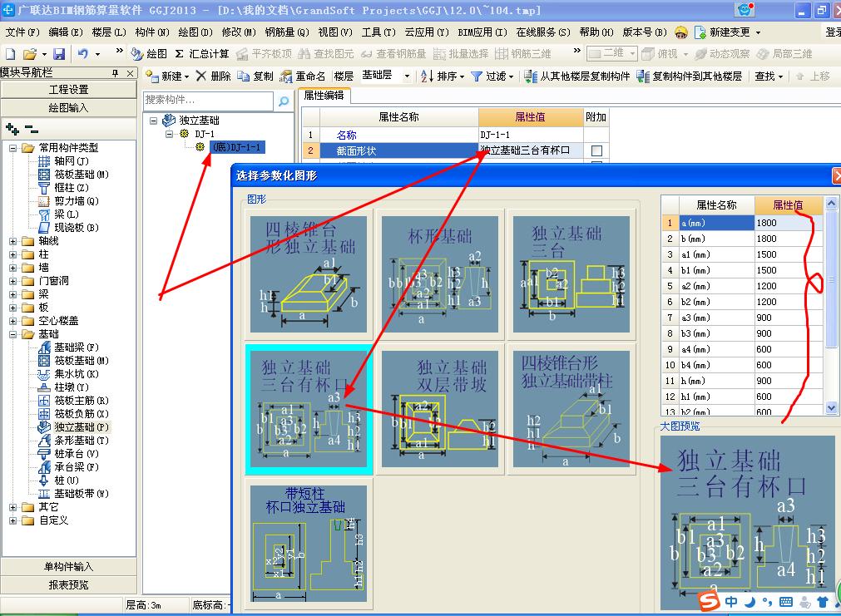Open the 绘图 drawing mode
This screenshot has height=616, width=841.
[x=149, y=53]
